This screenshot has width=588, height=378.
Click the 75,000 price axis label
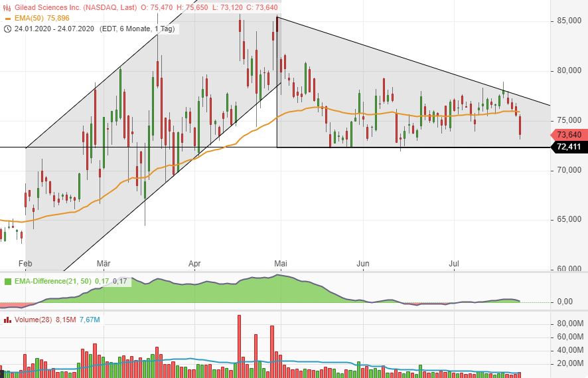pos(569,120)
